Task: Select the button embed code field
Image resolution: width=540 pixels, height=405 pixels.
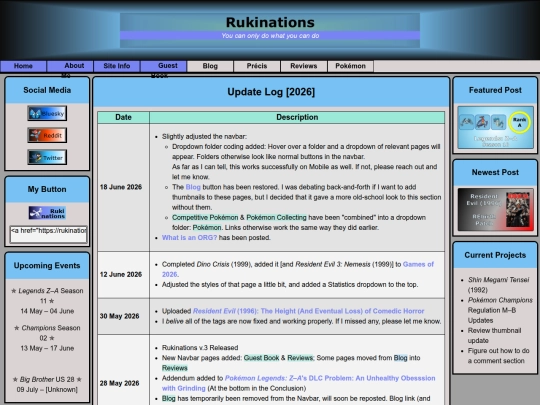Action: (49, 234)
